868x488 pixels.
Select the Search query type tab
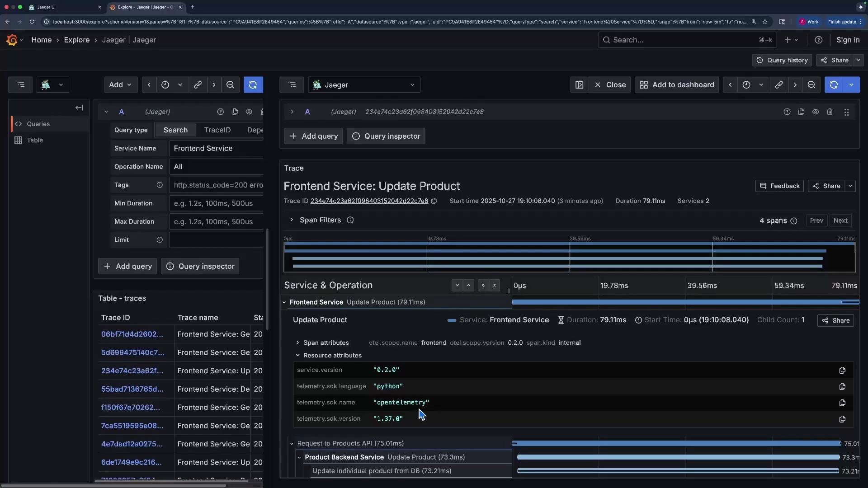(x=175, y=130)
